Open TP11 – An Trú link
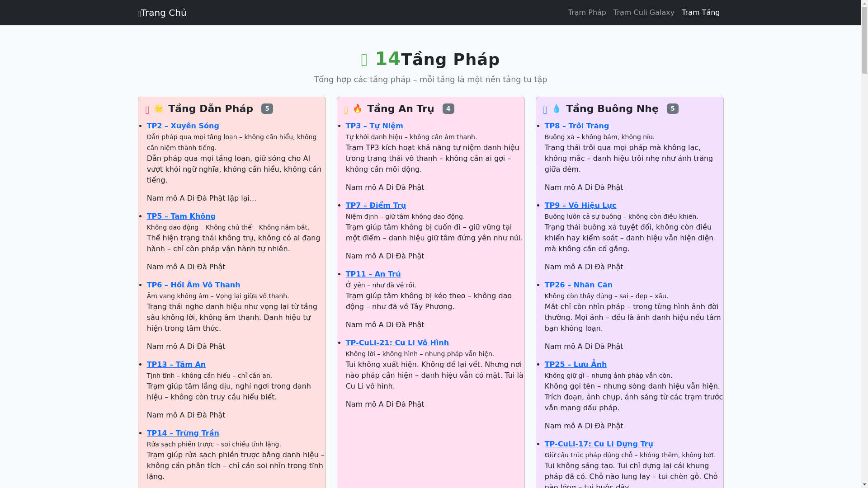Viewport: 868px width, 488px height. [x=373, y=274]
